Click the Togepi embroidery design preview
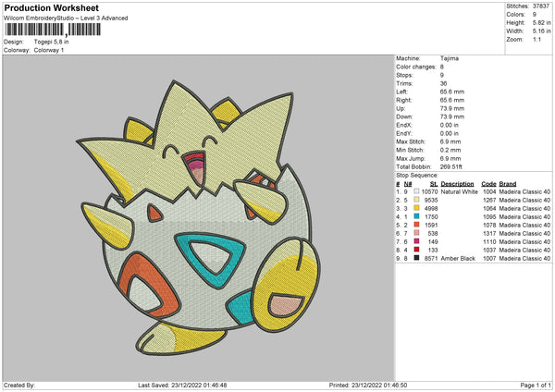Screen dimensions: 555x392 (198, 217)
